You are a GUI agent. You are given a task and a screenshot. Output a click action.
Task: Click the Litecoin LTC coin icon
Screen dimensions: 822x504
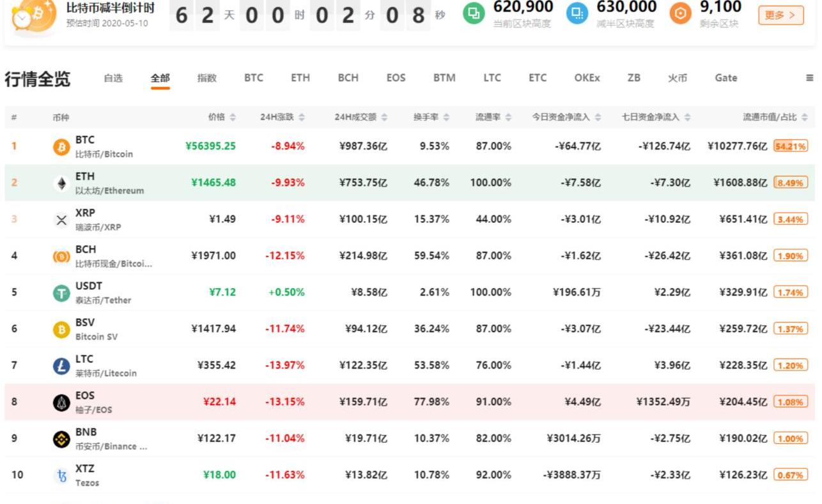61,365
